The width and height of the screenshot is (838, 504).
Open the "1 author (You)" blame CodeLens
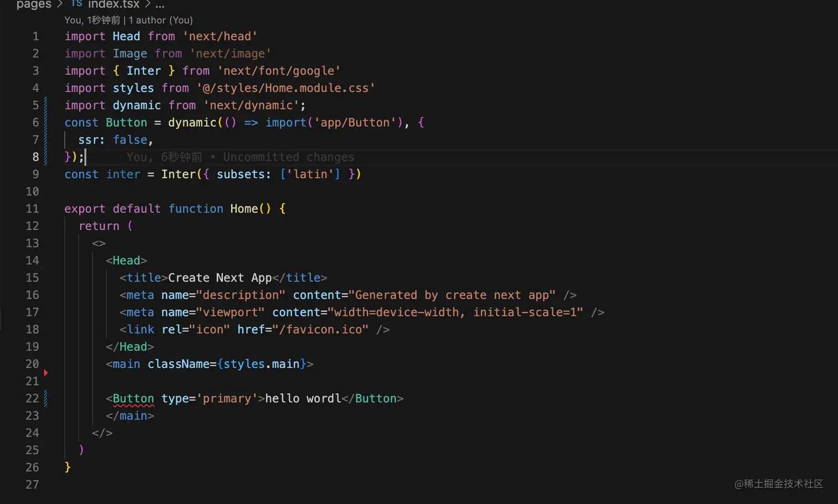(161, 20)
